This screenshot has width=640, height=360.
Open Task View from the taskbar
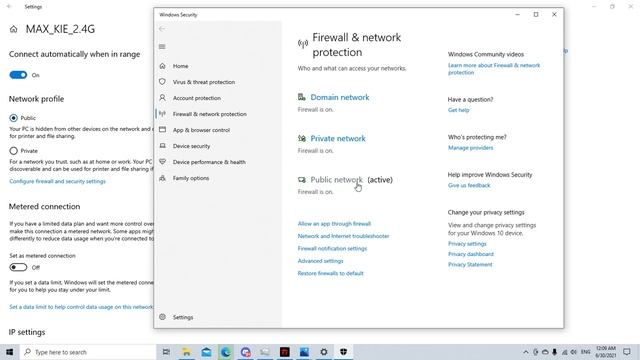[x=166, y=352]
